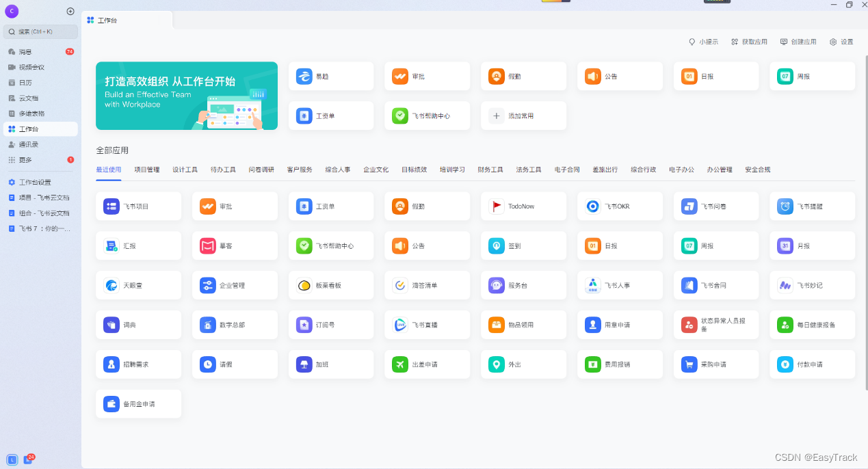Open 设置 at top right
868x469 pixels.
click(841, 42)
